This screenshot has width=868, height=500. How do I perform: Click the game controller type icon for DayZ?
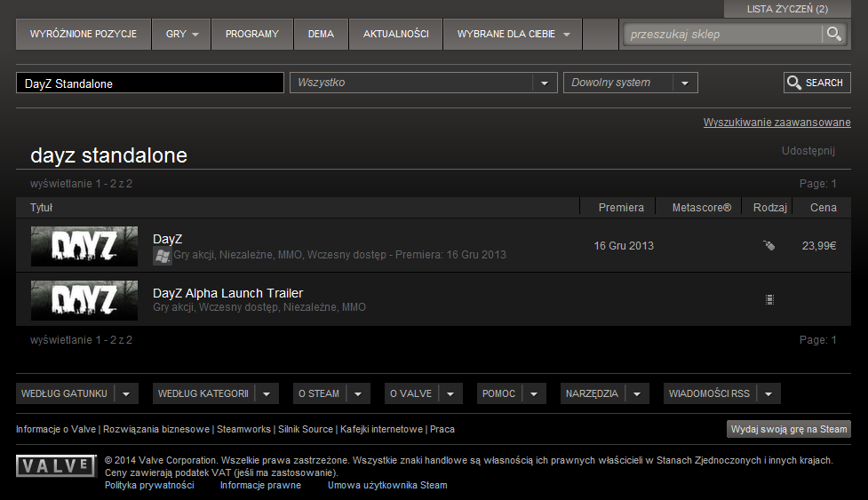[x=768, y=246]
